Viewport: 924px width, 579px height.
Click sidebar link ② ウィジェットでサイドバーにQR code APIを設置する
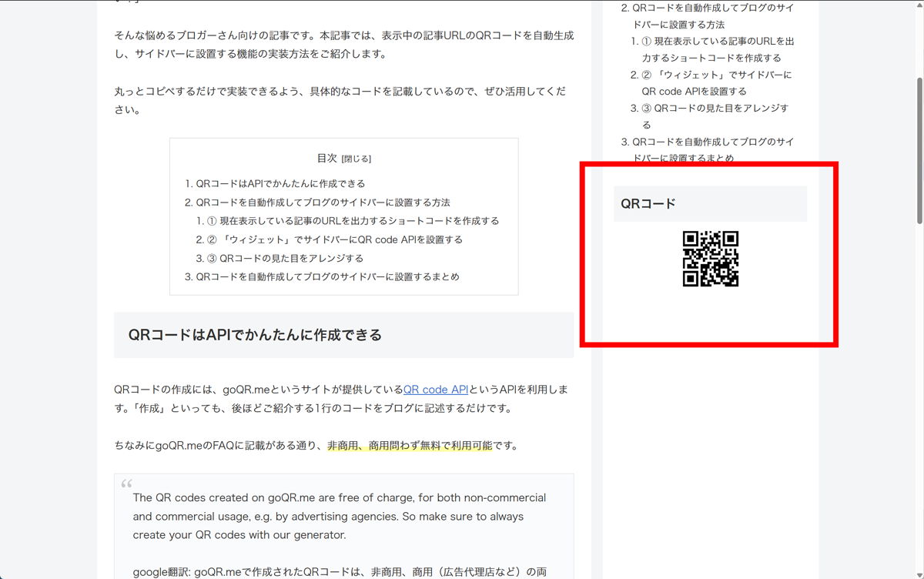(x=716, y=82)
